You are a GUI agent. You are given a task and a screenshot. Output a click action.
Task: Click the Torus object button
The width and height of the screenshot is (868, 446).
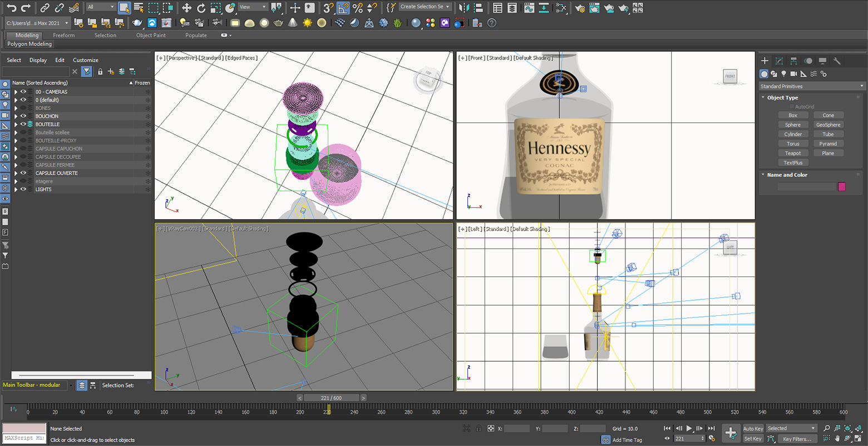pyautogui.click(x=793, y=143)
